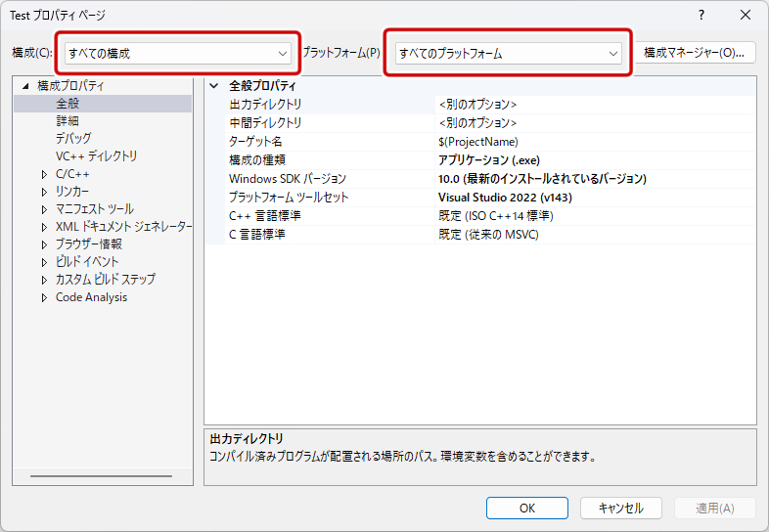769x532 pixels.
Task: Expand the カスタム ビルド ステップ node arrow
Action: [44, 280]
